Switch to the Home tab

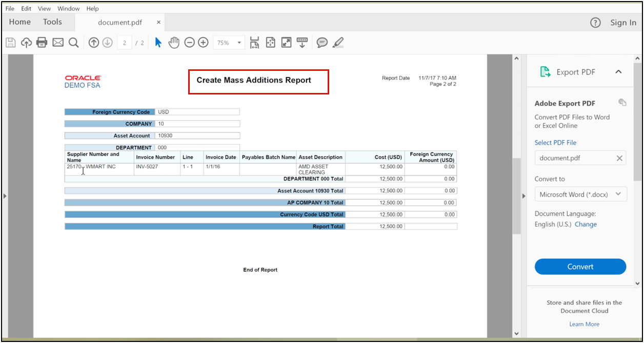[19, 22]
